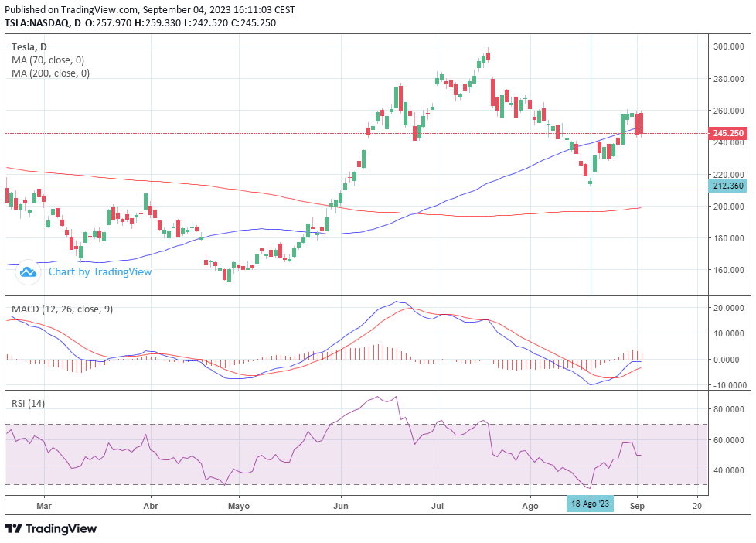Click the '18 Ago '23' date marker

[590, 504]
